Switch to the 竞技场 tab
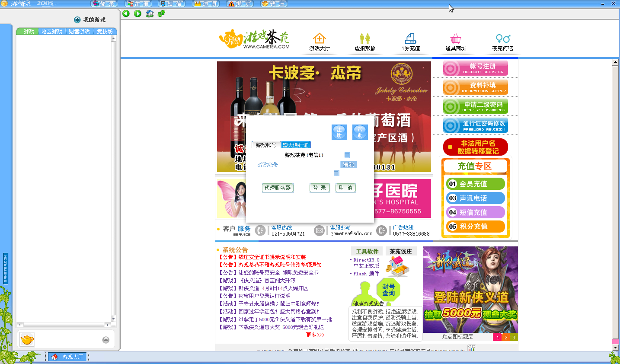The height and width of the screenshot is (364, 620). click(x=105, y=32)
